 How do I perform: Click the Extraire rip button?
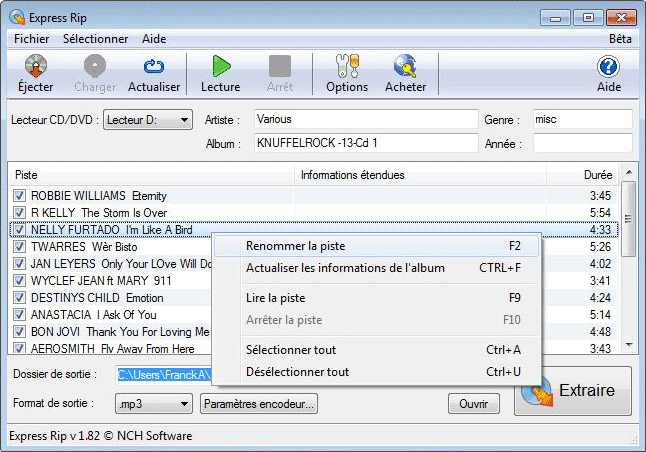[573, 391]
